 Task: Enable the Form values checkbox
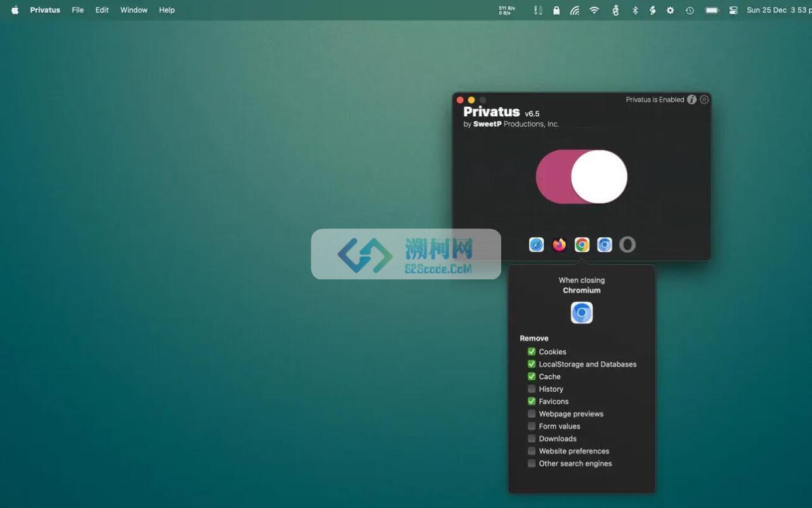click(532, 426)
